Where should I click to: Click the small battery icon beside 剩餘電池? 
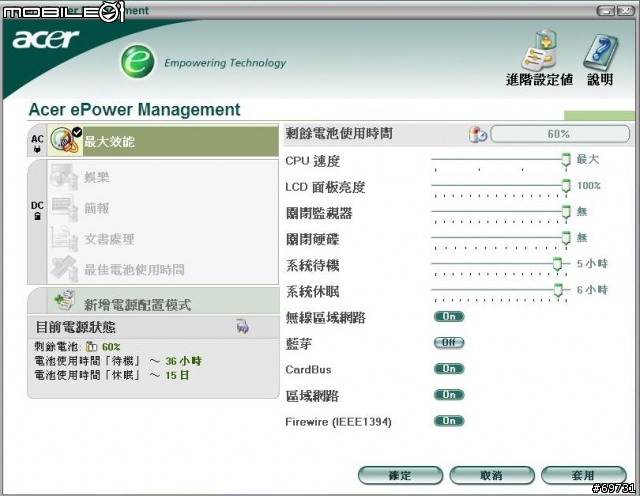[91, 347]
